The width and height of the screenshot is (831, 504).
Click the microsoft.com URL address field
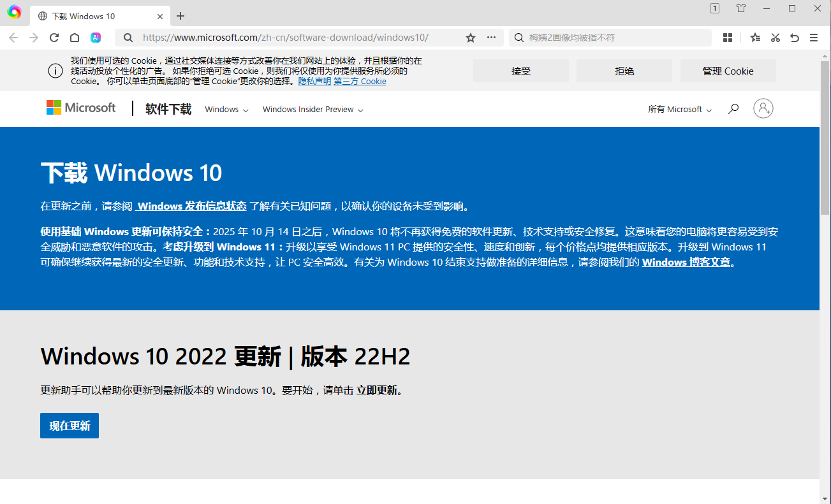[x=285, y=38]
